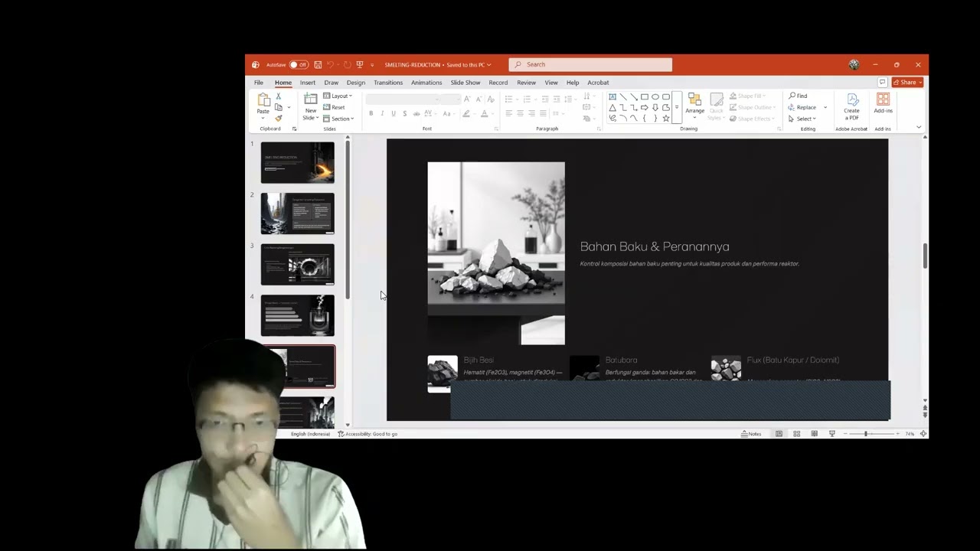Click Increase Font Size icon
The image size is (980, 551).
[x=468, y=99]
